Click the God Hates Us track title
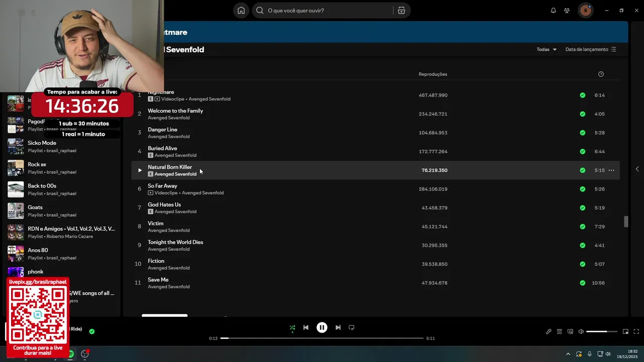The image size is (644, 362). 164,205
